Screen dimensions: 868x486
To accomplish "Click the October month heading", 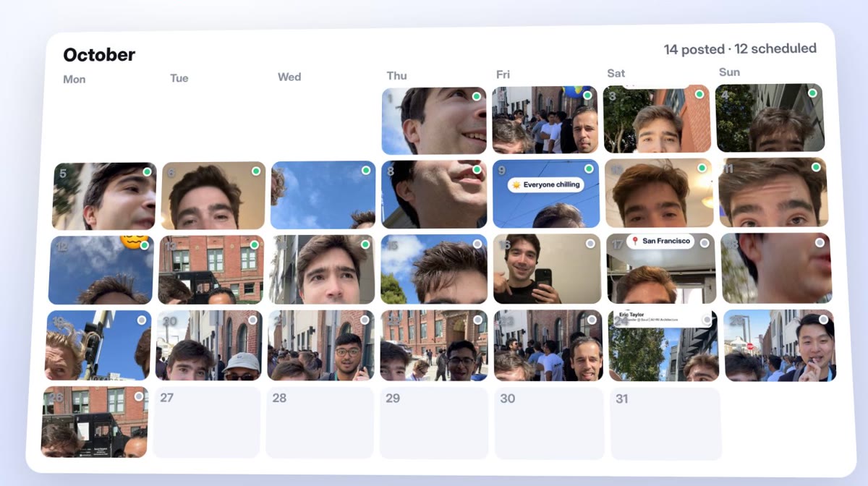I will (99, 55).
